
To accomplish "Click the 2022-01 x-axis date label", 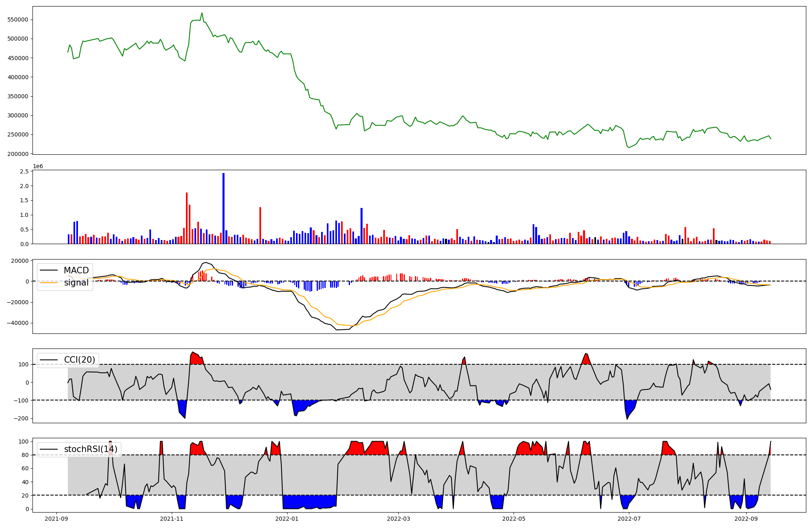I will [287, 519].
